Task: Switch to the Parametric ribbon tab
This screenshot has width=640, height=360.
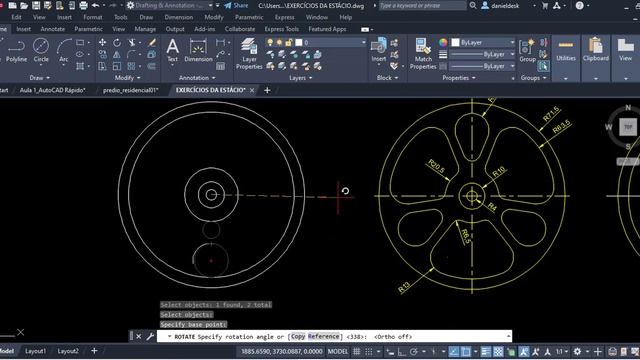Action: (88, 29)
